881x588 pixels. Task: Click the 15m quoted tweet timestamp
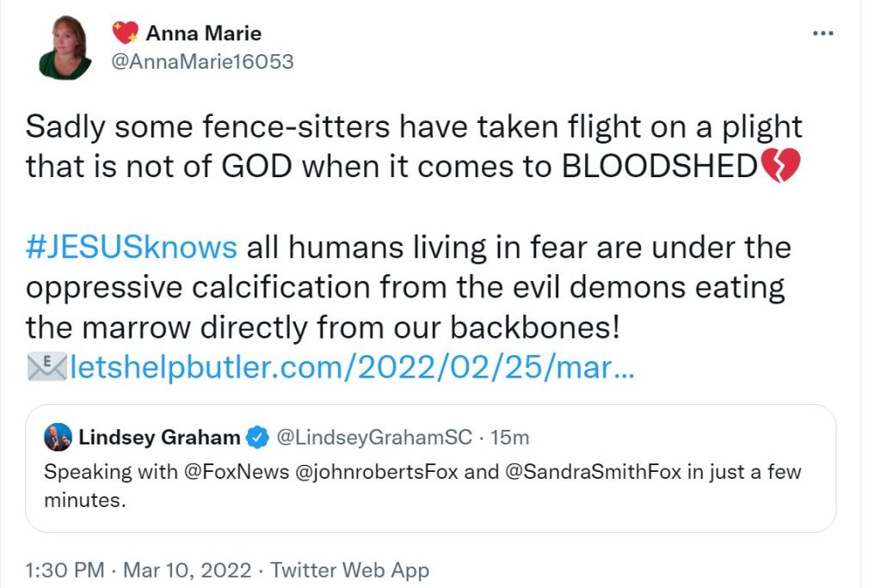pos(510,438)
